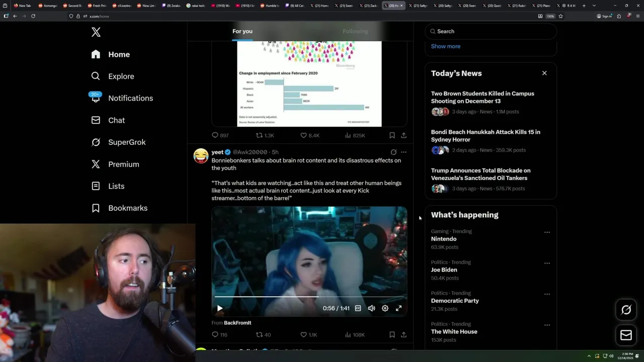The height and width of the screenshot is (362, 644).
Task: Seek using the video progress bar
Action: (309, 297)
